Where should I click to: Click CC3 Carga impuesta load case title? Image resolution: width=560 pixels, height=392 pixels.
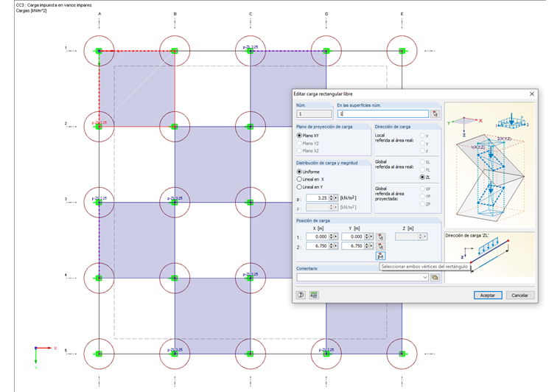pyautogui.click(x=54, y=5)
